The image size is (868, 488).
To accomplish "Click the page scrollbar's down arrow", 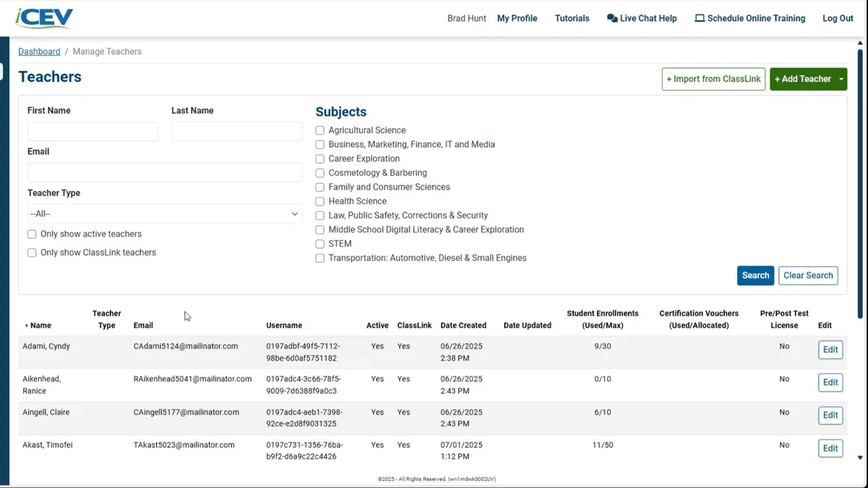I will 860,458.
